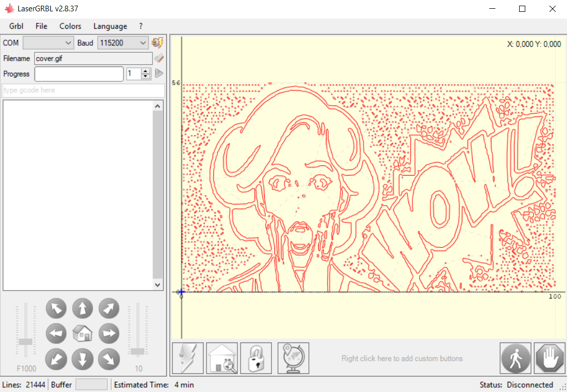This screenshot has width=567, height=392.
Task: Click the home button in jog pad
Action: point(82,334)
